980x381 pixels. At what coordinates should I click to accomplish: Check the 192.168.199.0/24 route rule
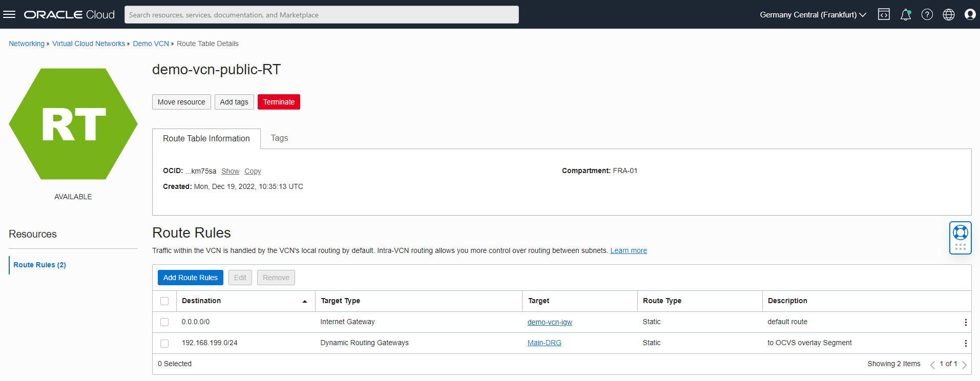164,343
